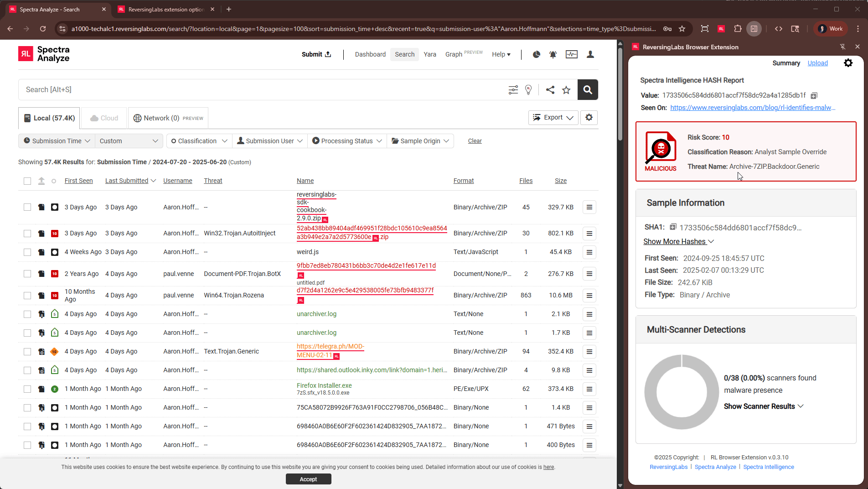The image size is (868, 489).
Task: Open the search filter sliders icon
Action: [x=513, y=90]
